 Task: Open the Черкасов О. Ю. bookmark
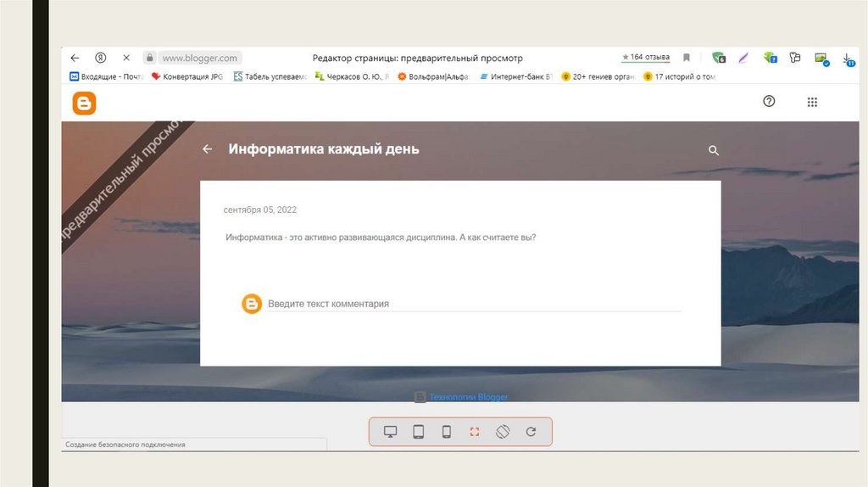tap(352, 76)
